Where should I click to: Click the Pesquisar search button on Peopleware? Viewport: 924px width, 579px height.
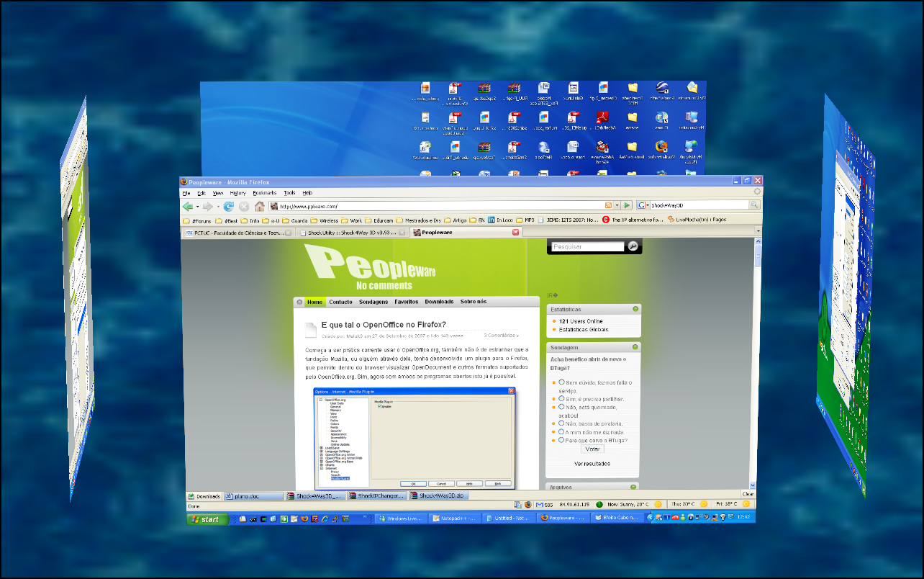(633, 246)
